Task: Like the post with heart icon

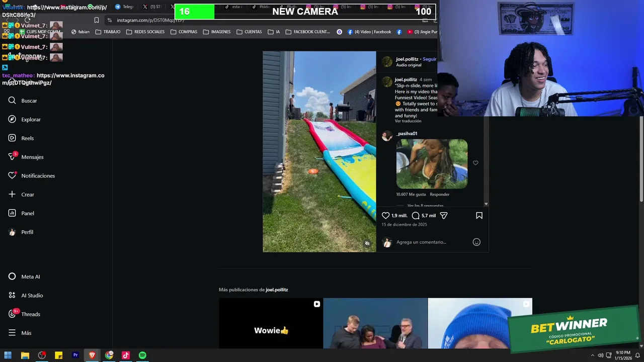Action: click(x=385, y=215)
